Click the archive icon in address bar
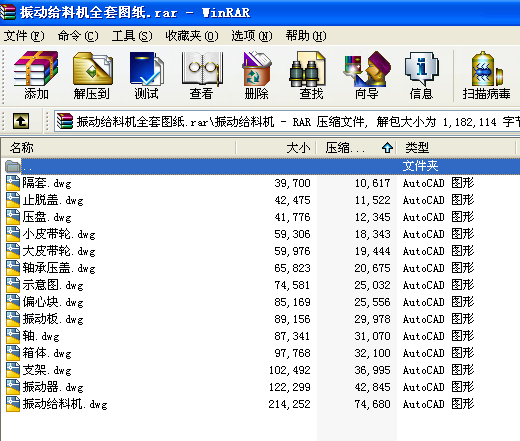 (x=64, y=121)
